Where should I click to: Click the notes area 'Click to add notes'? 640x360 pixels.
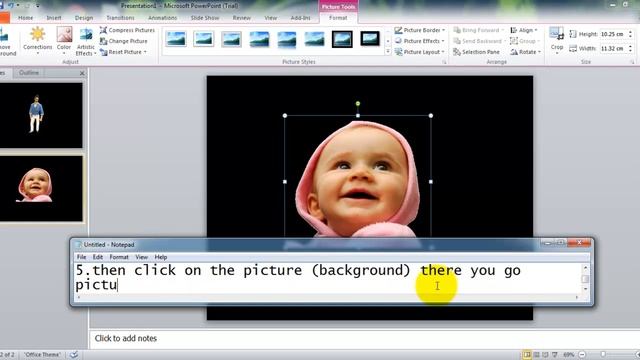(126, 338)
